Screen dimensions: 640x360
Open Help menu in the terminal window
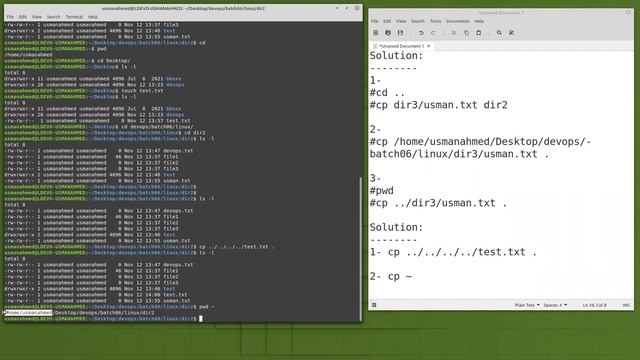pyautogui.click(x=93, y=17)
